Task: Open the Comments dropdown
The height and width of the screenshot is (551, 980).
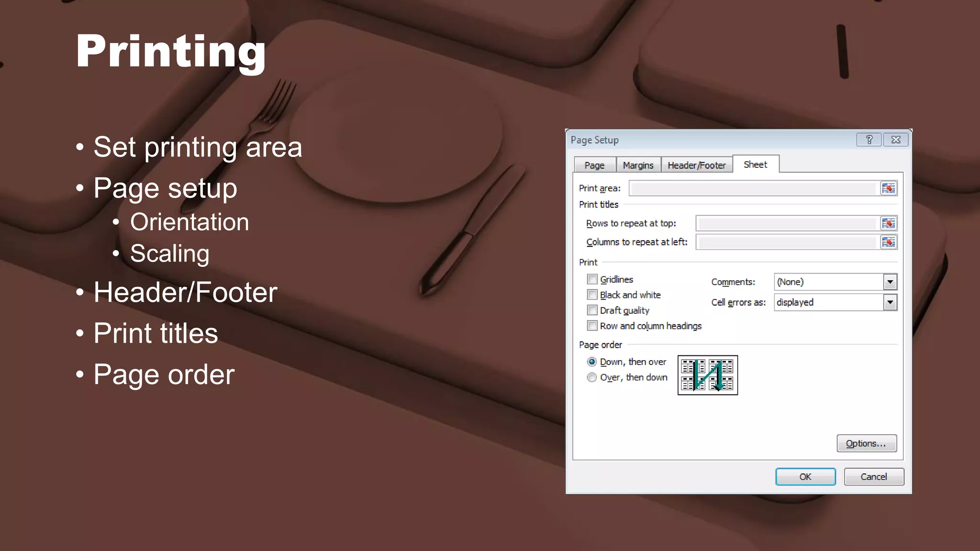Action: pos(890,282)
